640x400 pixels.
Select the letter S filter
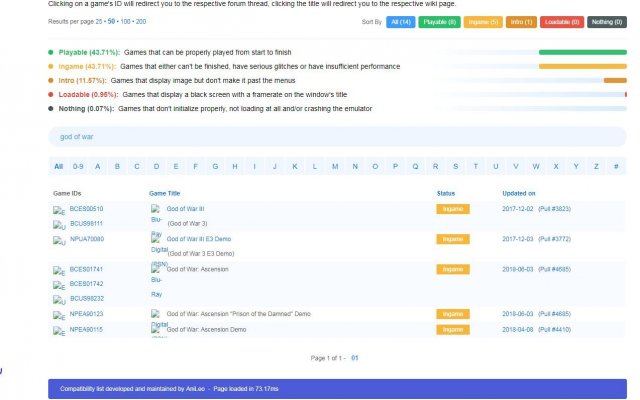click(x=456, y=167)
